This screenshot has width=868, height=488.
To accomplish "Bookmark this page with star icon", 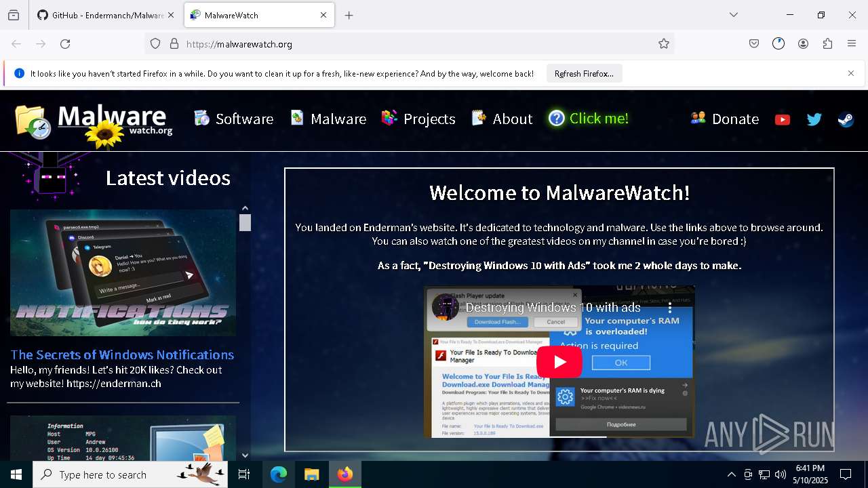I will coord(664,44).
